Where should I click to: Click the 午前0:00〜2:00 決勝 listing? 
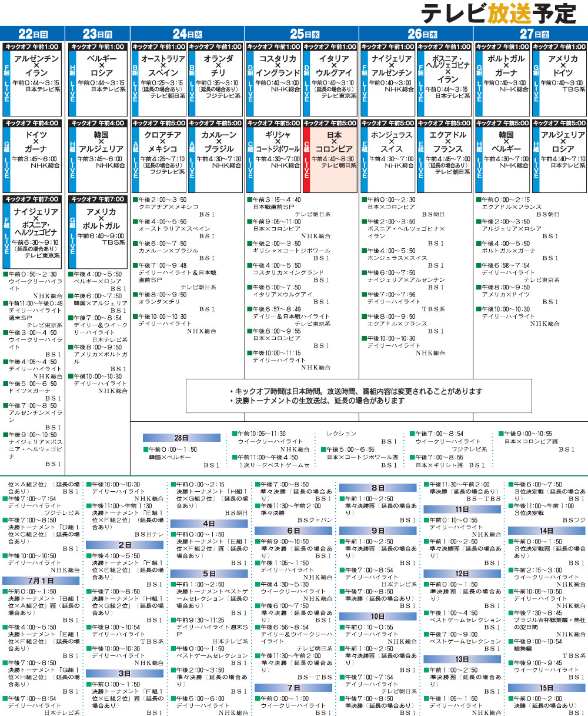pyautogui.click(x=547, y=705)
